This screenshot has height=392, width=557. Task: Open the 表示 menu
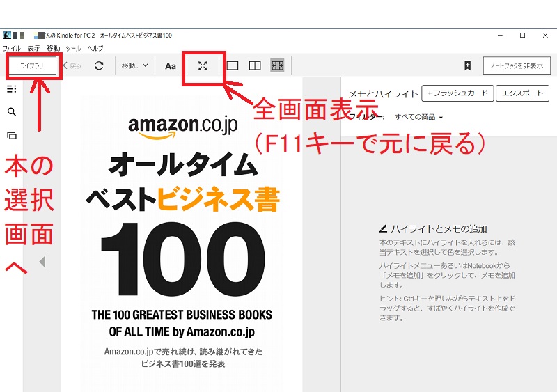coord(34,48)
